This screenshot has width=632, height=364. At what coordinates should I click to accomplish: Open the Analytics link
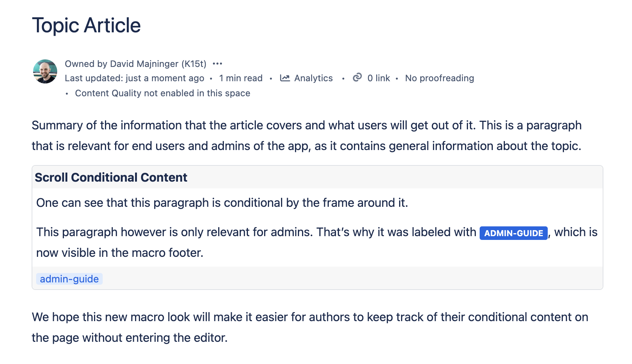click(313, 78)
